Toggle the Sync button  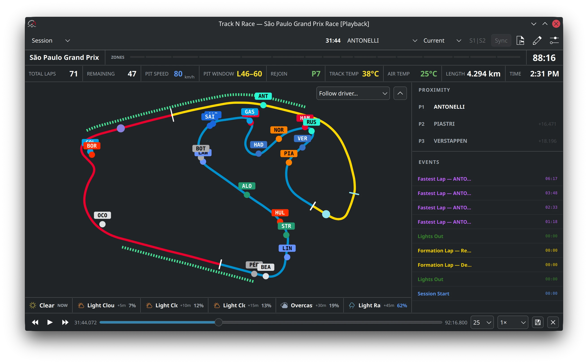click(501, 40)
